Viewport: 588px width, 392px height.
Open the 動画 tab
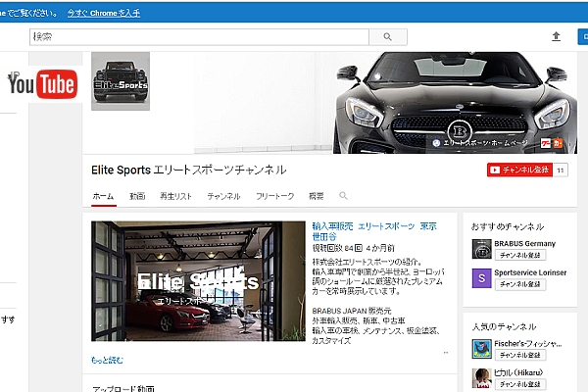[137, 196]
